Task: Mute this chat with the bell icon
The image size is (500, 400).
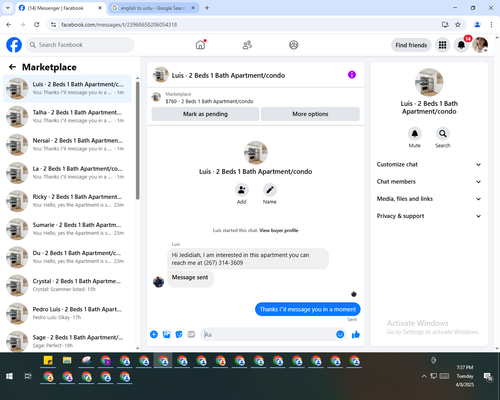Action: point(415,134)
